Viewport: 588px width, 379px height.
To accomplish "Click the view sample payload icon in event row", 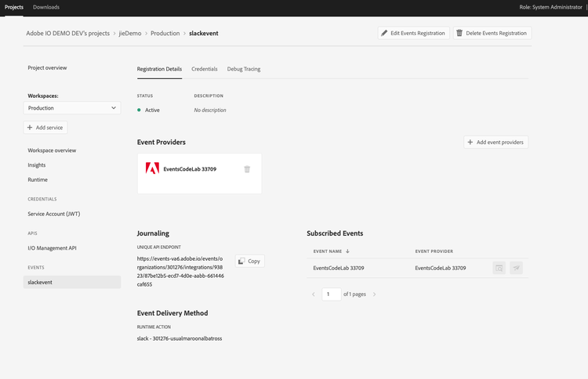I will coord(499,268).
